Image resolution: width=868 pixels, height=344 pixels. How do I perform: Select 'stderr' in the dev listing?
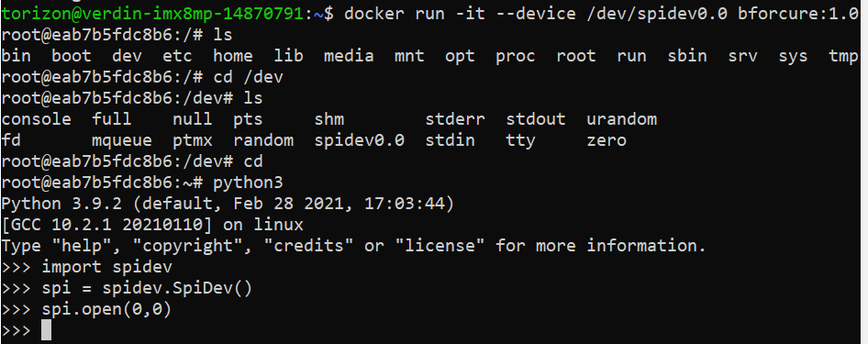tap(455, 119)
